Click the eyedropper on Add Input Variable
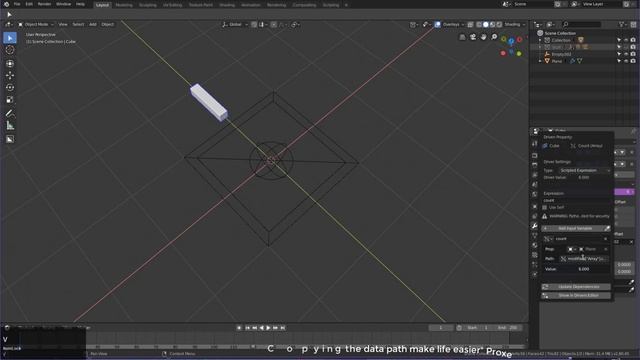The image size is (640, 360). tap(607, 229)
